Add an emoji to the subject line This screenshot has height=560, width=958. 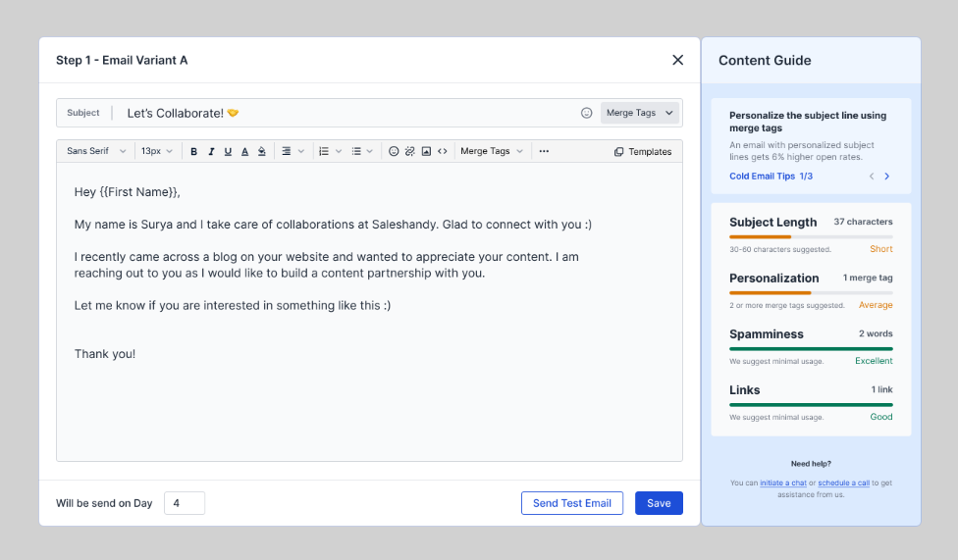587,113
